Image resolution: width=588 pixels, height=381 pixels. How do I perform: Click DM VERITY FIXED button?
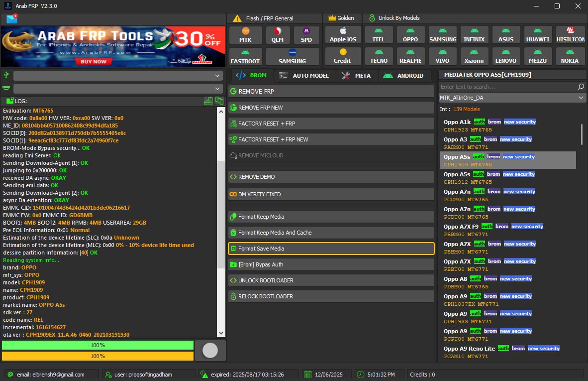click(331, 194)
